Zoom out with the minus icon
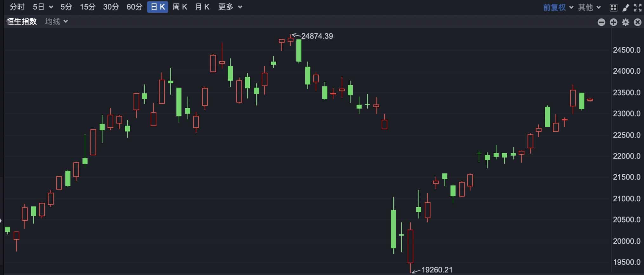 [601, 22]
